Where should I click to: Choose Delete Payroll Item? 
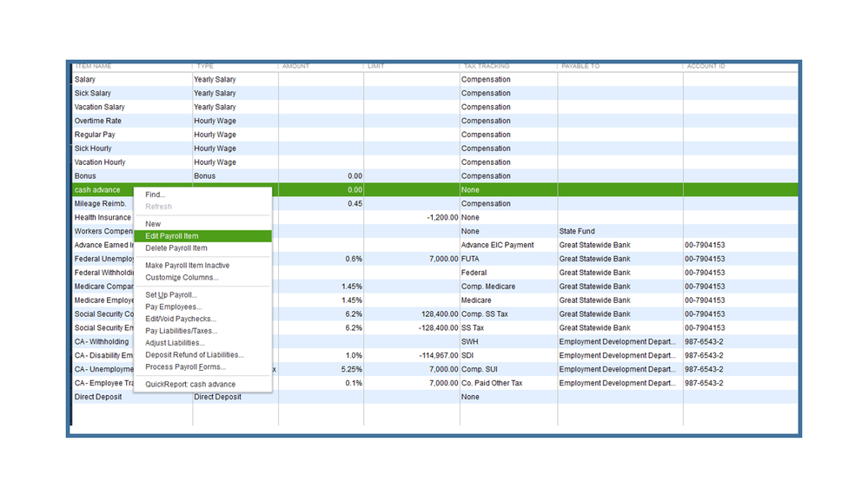point(176,248)
